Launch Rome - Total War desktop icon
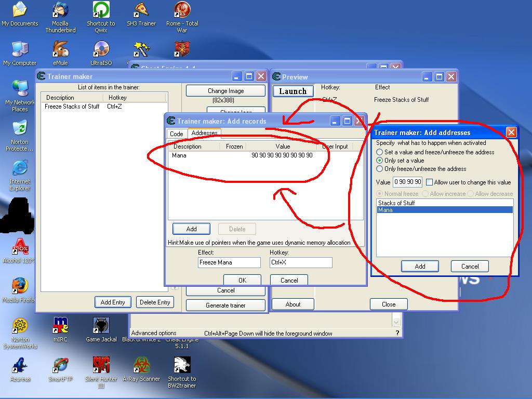 [x=182, y=10]
